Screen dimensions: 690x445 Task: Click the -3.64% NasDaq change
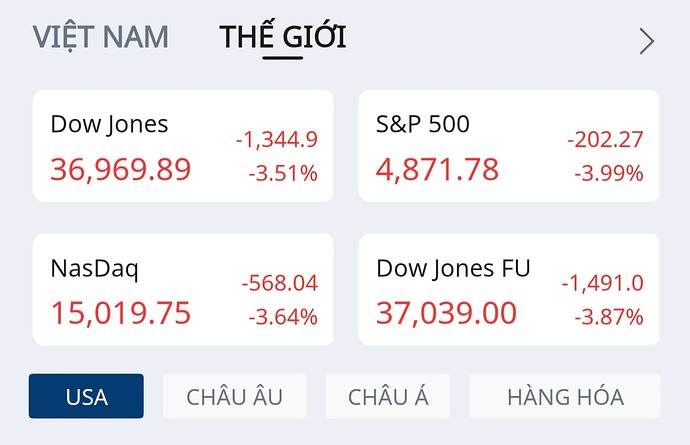283,318
